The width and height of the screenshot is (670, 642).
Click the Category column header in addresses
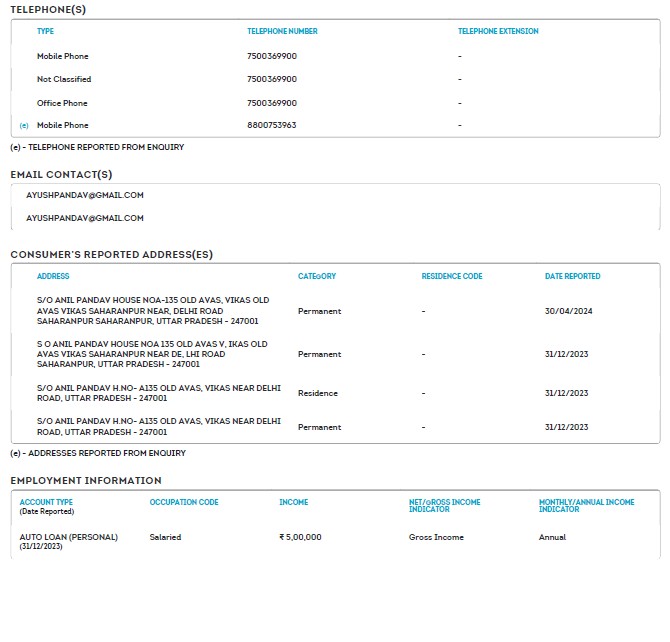317,276
